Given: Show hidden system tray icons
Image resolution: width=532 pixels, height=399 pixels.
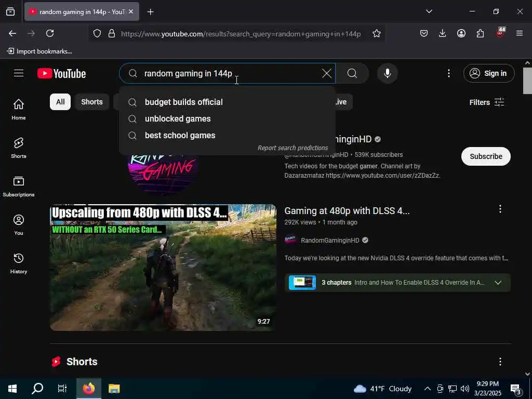Looking at the screenshot, I should (x=428, y=389).
